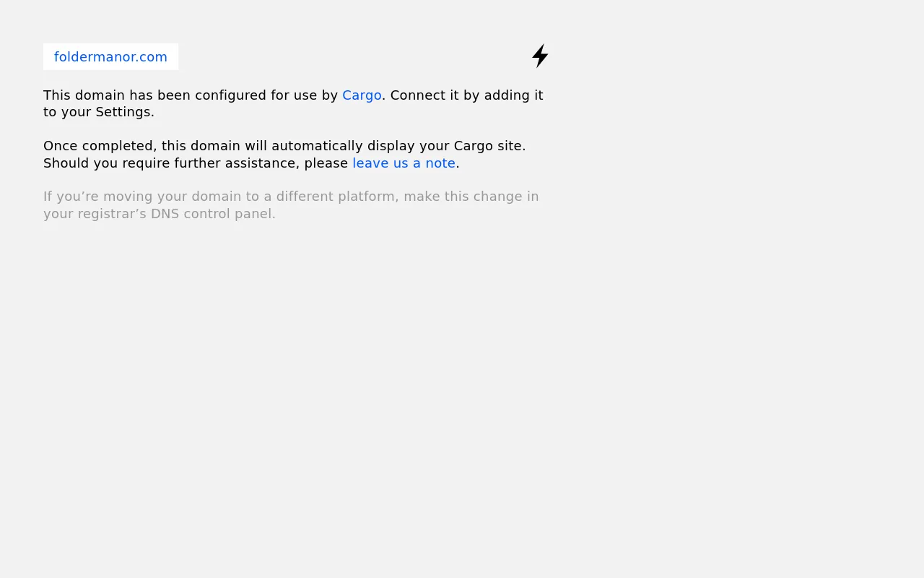Click the 'configured for use by' phrase
Viewport: 924px width, 578px height.
pyautogui.click(x=266, y=95)
